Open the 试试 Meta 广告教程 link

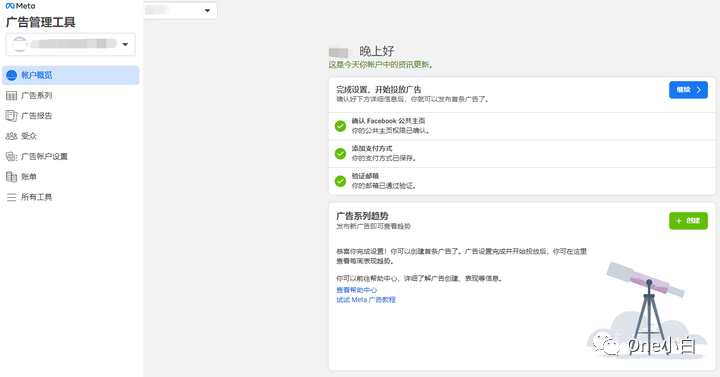(366, 300)
